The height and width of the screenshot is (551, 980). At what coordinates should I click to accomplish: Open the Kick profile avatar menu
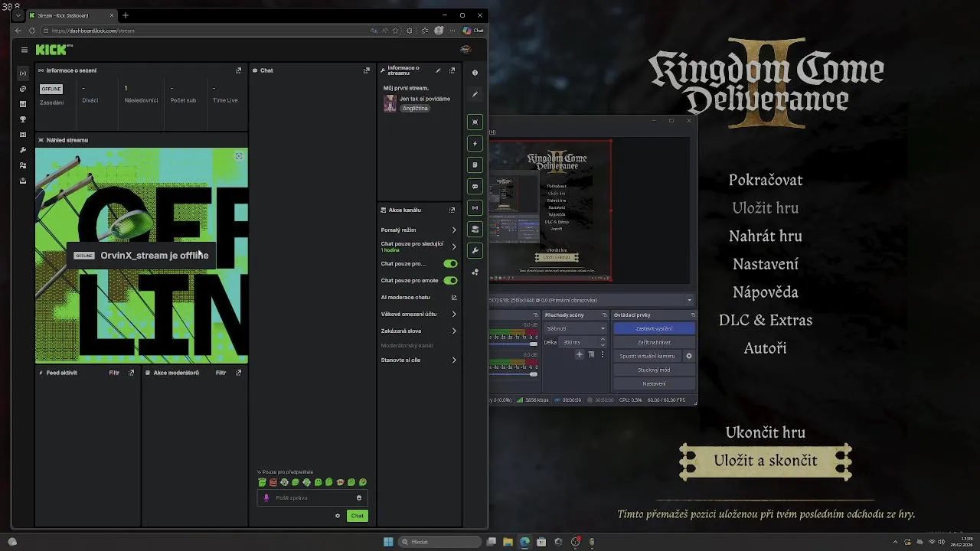pyautogui.click(x=465, y=50)
